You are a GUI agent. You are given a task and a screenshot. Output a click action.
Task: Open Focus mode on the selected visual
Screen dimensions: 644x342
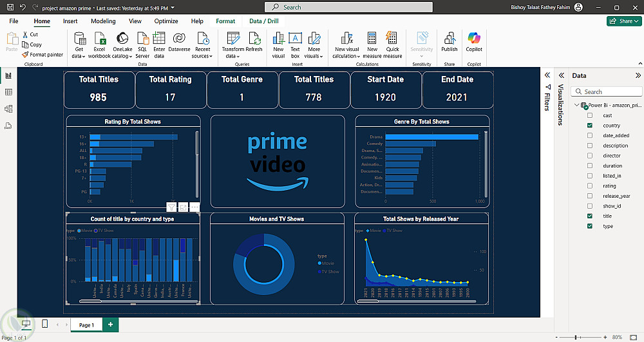tap(183, 207)
